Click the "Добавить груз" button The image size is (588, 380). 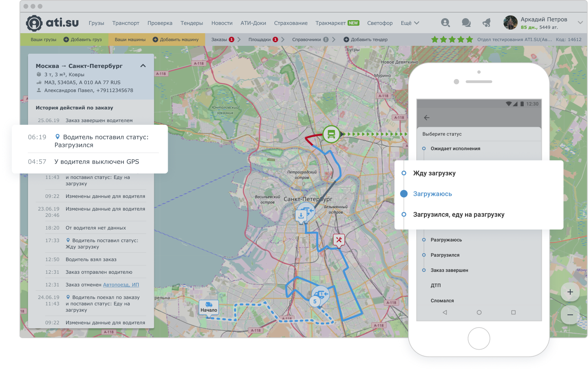coord(82,40)
